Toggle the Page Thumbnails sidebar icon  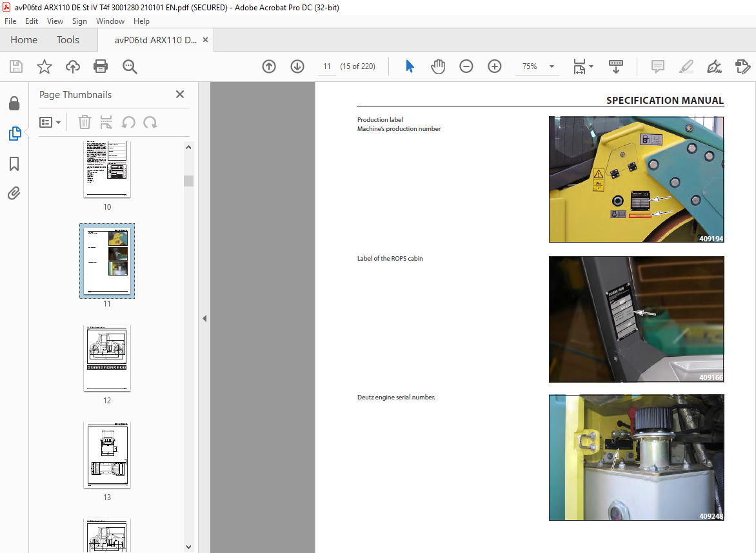pyautogui.click(x=14, y=134)
